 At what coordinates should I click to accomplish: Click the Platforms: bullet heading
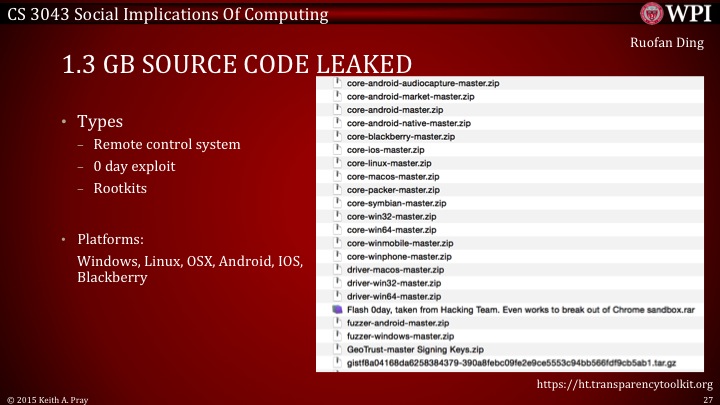pyautogui.click(x=110, y=239)
